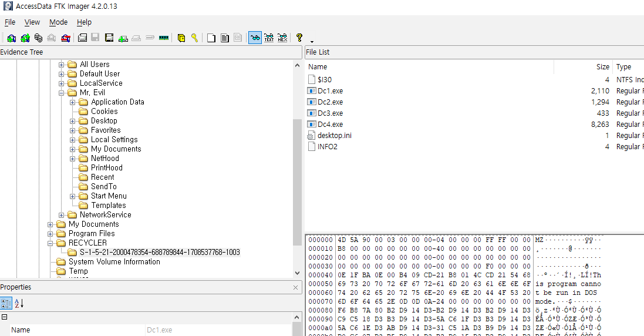Select the Recent folder in tree
The height and width of the screenshot is (336, 644).
coord(102,177)
